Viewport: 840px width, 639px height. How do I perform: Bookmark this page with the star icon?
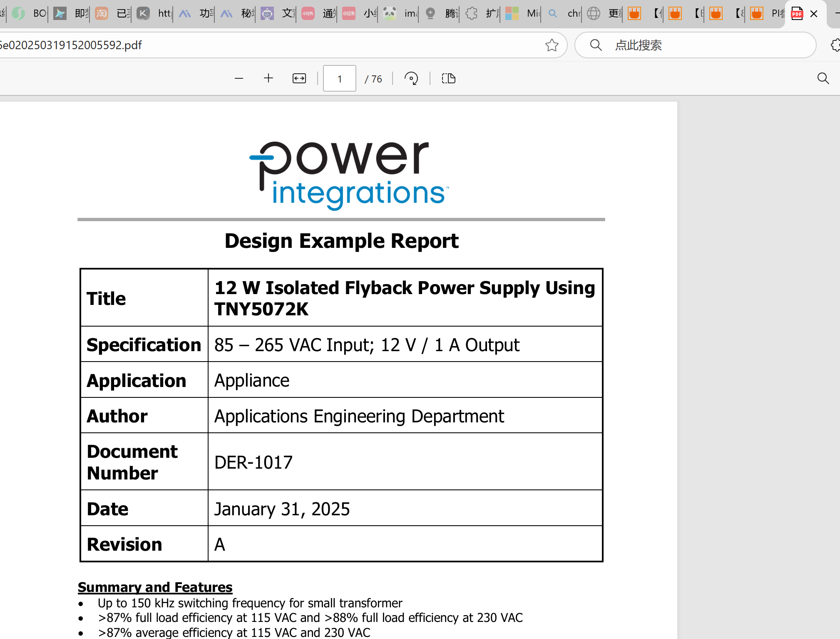point(552,45)
